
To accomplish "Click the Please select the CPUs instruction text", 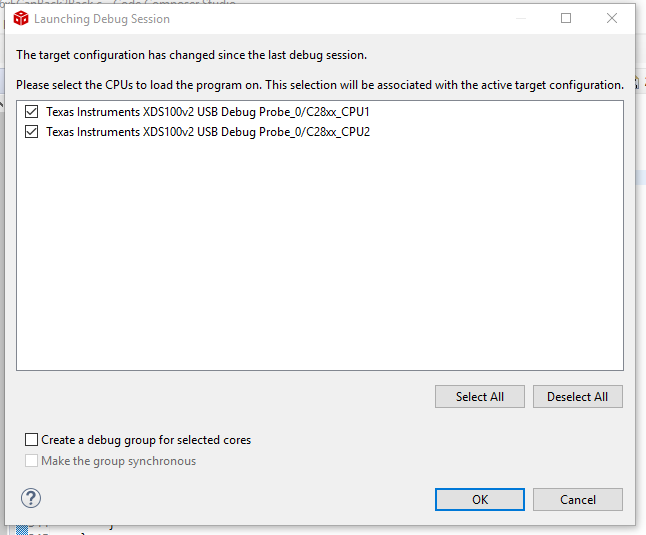I will coord(320,85).
